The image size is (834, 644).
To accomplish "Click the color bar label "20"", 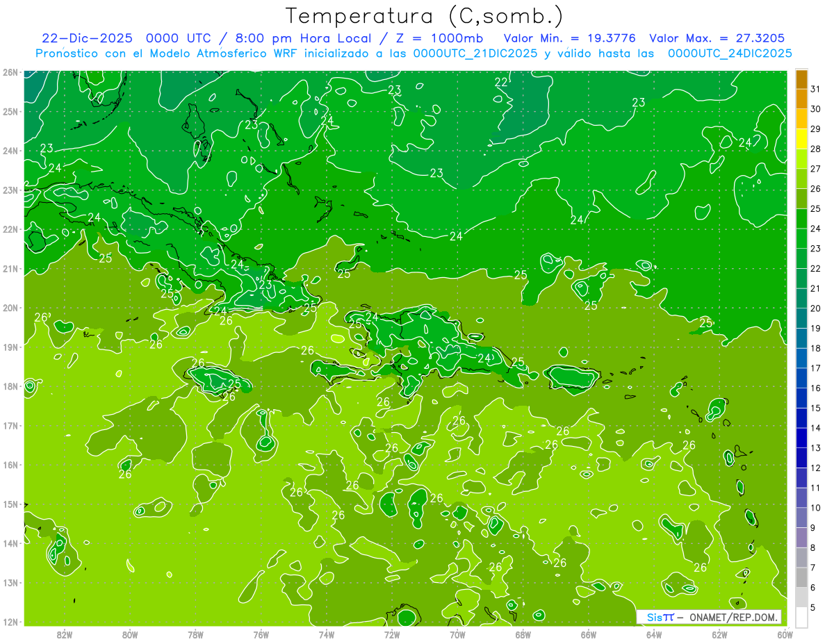I will 816,308.
